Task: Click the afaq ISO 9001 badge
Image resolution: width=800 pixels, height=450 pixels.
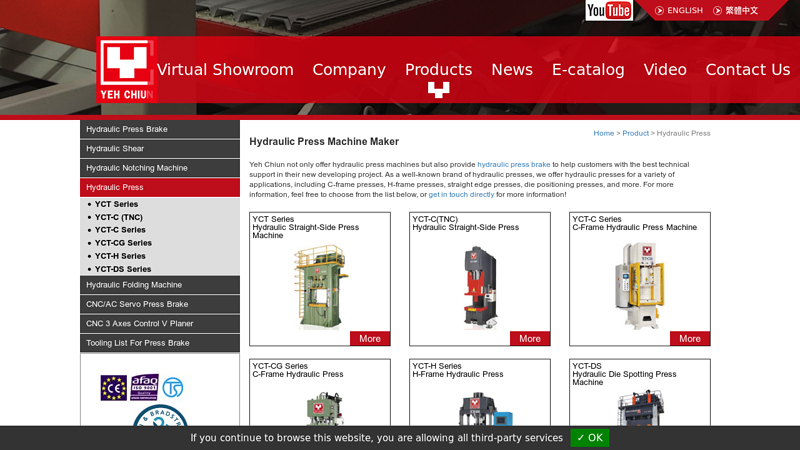Action: click(144, 387)
